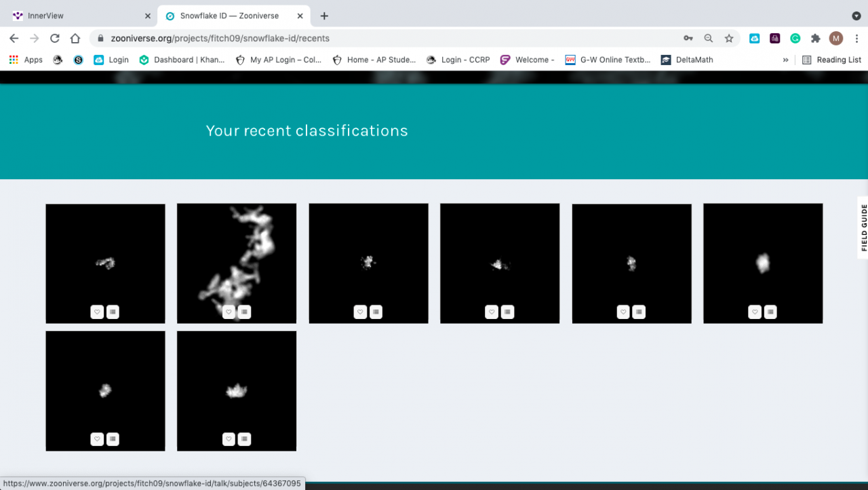This screenshot has height=490, width=868.
Task: Open a new browser tab
Action: pos(324,16)
